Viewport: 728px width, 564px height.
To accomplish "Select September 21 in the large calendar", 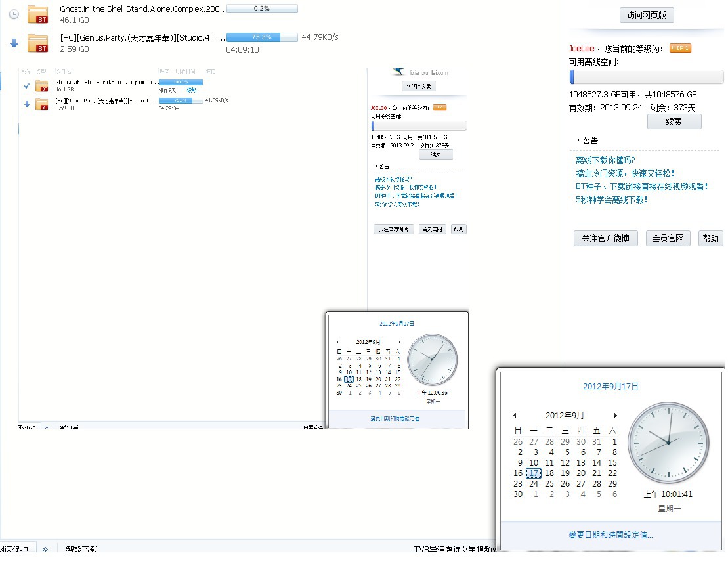I will click(x=597, y=473).
